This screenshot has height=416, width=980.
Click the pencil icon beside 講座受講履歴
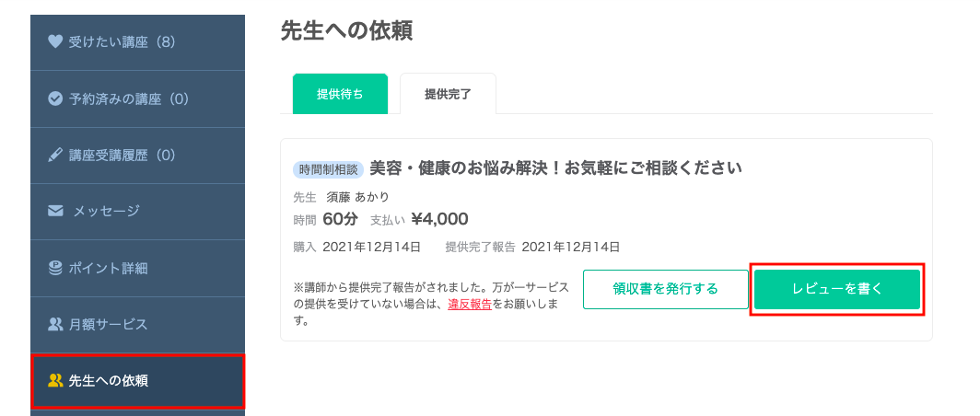[55, 155]
